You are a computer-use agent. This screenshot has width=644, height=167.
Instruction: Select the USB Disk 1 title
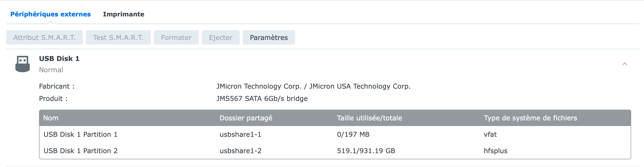[x=59, y=59]
